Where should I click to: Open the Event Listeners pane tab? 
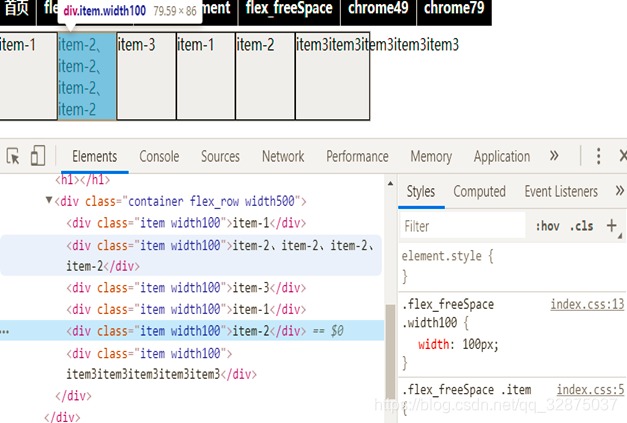[x=561, y=192]
